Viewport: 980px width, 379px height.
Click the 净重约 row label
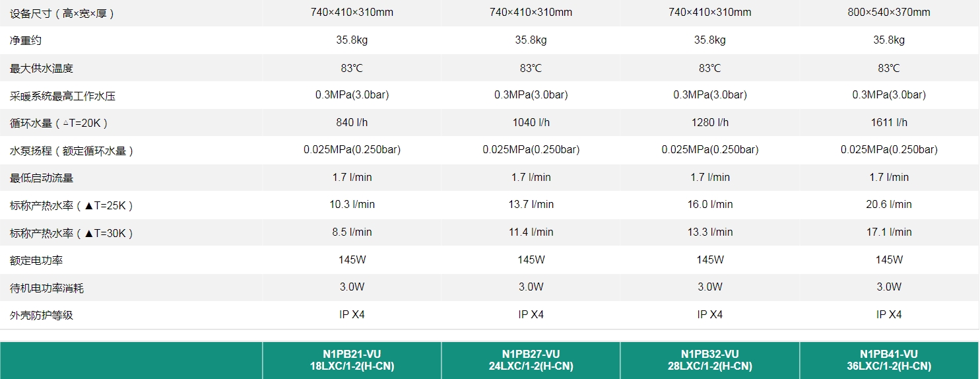pos(26,40)
